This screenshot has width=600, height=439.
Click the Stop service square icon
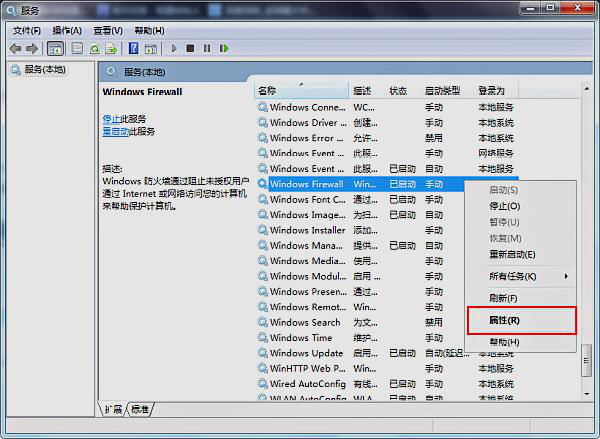click(190, 49)
